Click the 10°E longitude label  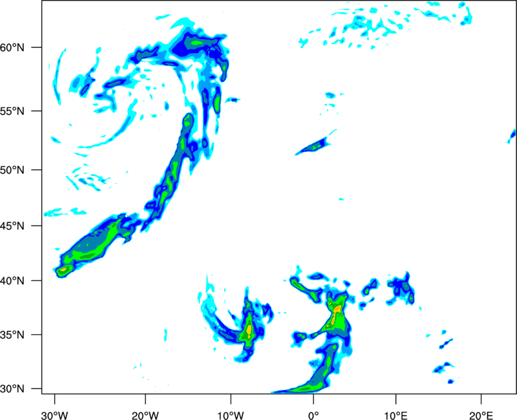pos(396,415)
